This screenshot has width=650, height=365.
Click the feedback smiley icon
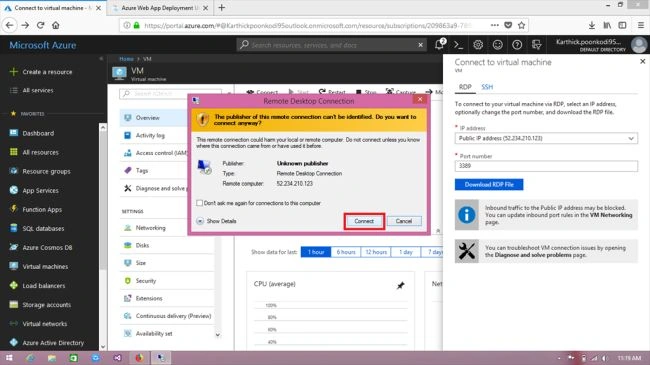497,45
